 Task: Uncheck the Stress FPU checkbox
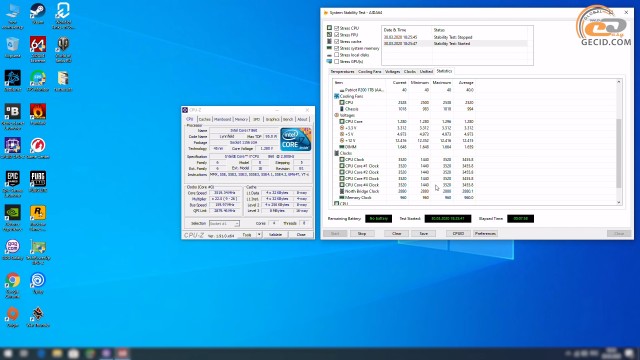(337, 35)
